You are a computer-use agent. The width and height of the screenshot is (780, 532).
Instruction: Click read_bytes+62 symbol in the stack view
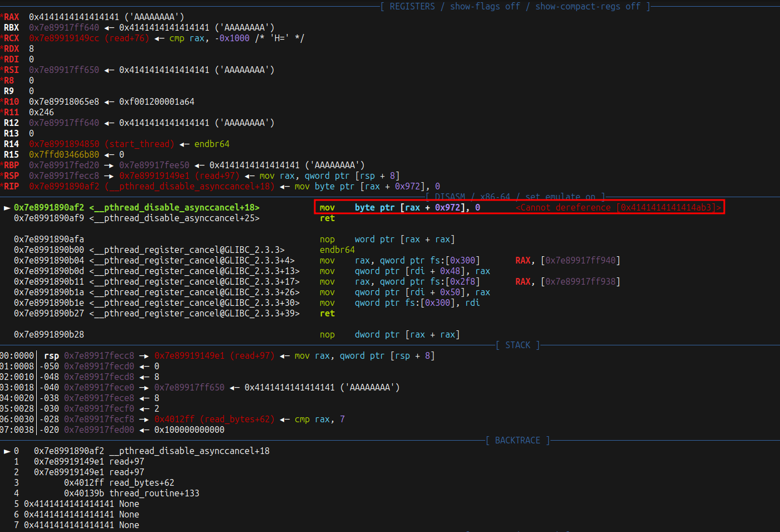237,419
